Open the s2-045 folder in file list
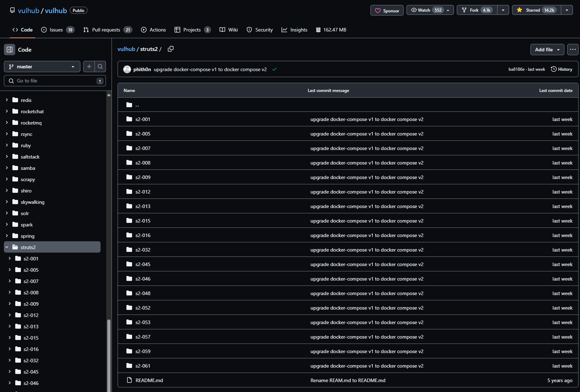This screenshot has height=392, width=580. pos(143,264)
